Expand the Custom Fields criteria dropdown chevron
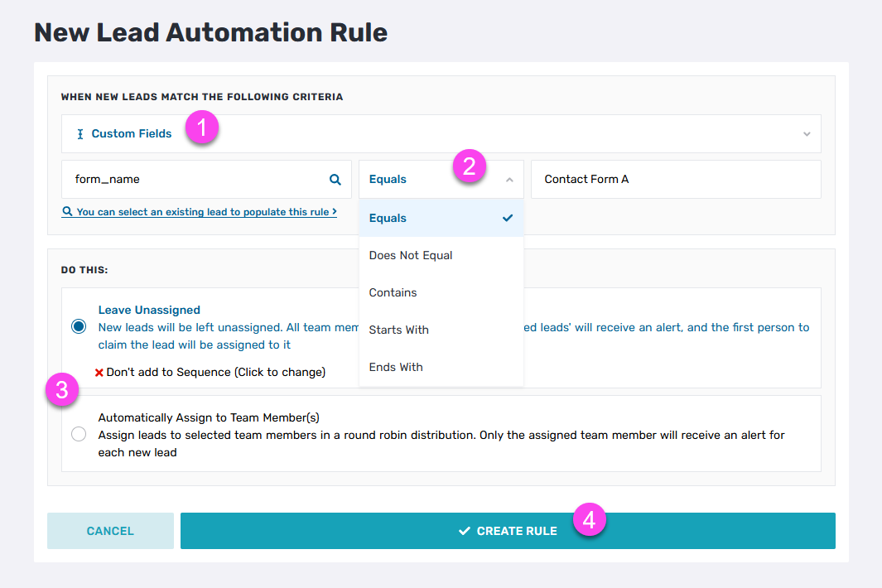882x588 pixels. point(807,134)
